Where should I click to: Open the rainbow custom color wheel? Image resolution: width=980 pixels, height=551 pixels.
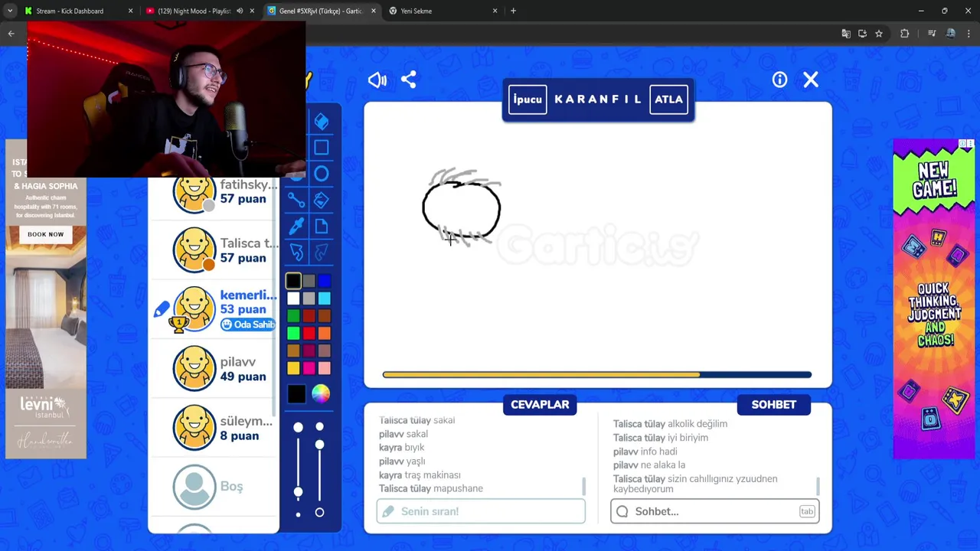tap(321, 394)
